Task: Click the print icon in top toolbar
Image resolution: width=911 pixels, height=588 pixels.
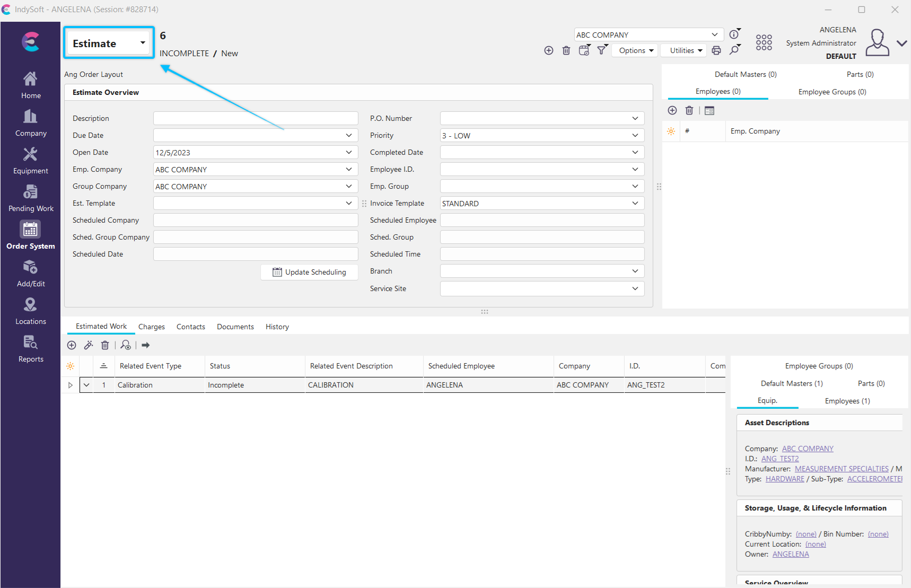Action: click(x=716, y=50)
